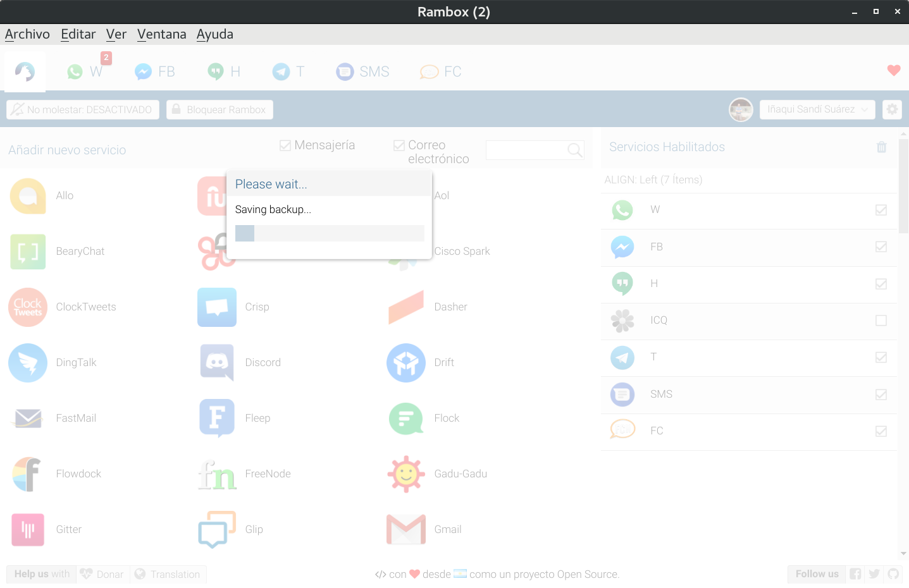Open the GitHub follow icon
Image resolution: width=909 pixels, height=588 pixels.
[893, 574]
